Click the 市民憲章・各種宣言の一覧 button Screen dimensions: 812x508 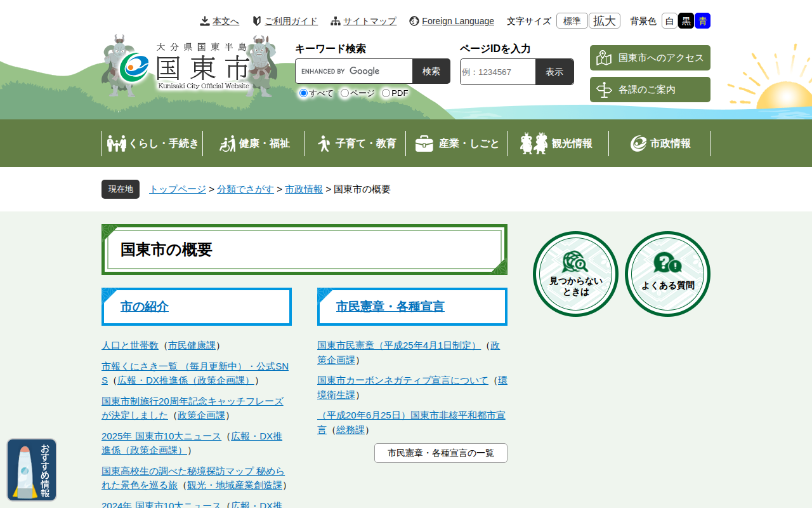click(x=440, y=453)
